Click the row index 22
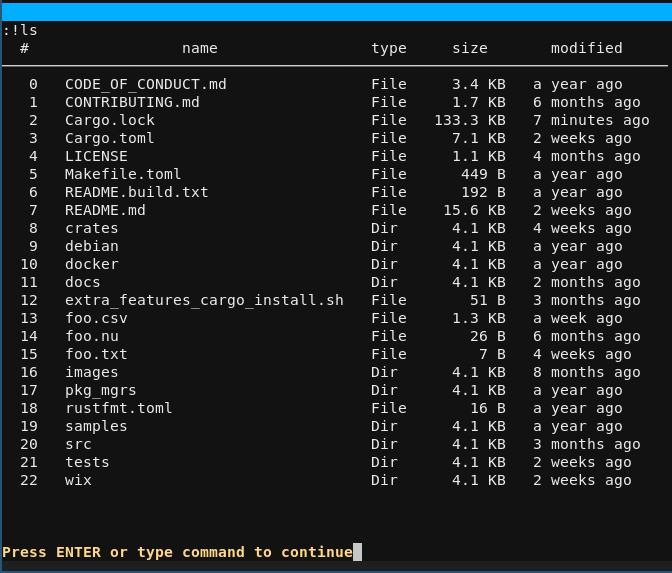Viewport: 672px width, 573px height. pyautogui.click(x=29, y=480)
